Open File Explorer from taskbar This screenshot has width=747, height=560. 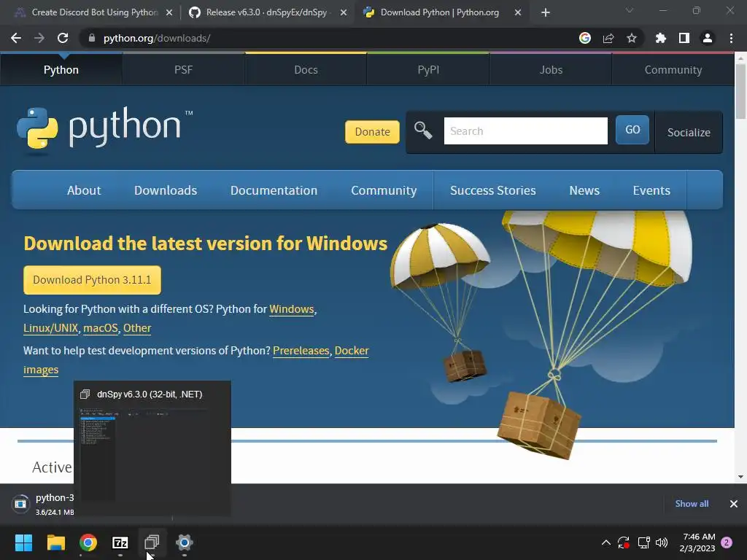pos(55,542)
